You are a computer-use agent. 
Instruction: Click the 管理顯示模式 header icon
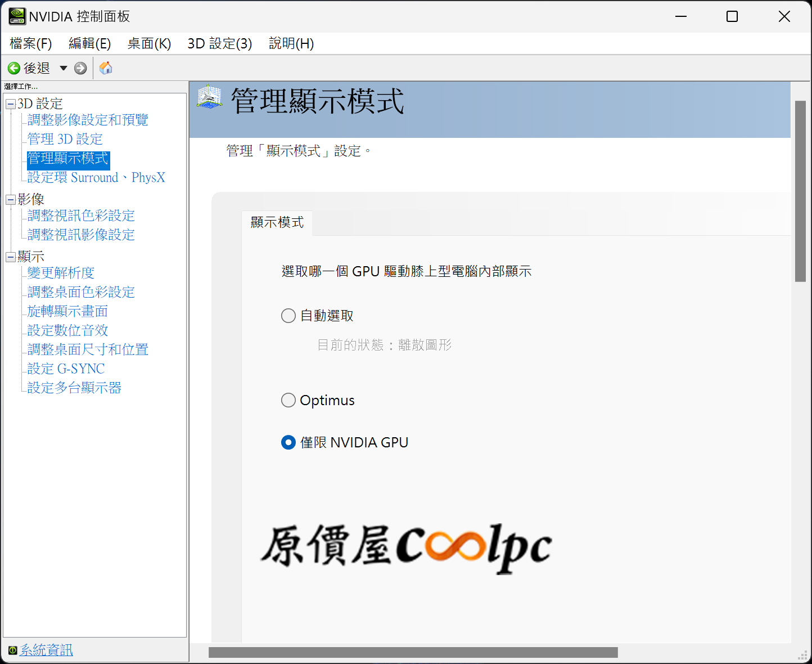[x=210, y=97]
